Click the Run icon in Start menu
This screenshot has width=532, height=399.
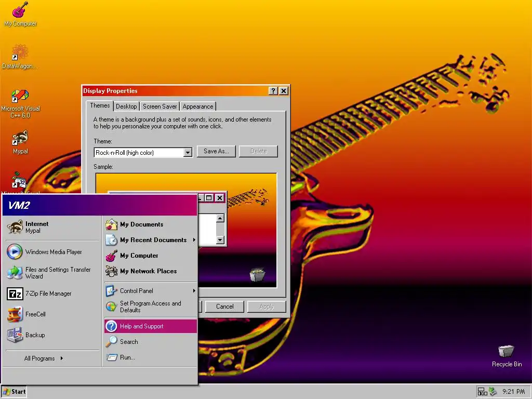point(111,357)
